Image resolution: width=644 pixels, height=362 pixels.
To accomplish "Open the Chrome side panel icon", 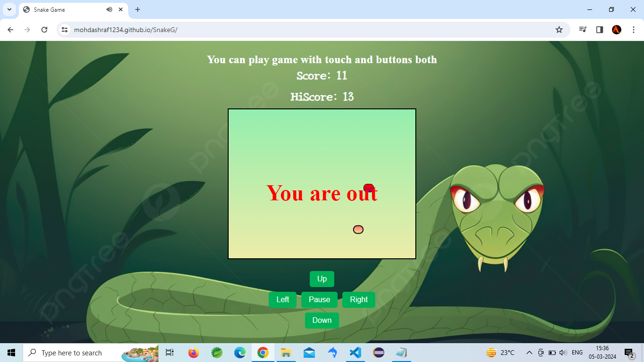I will tap(599, 29).
